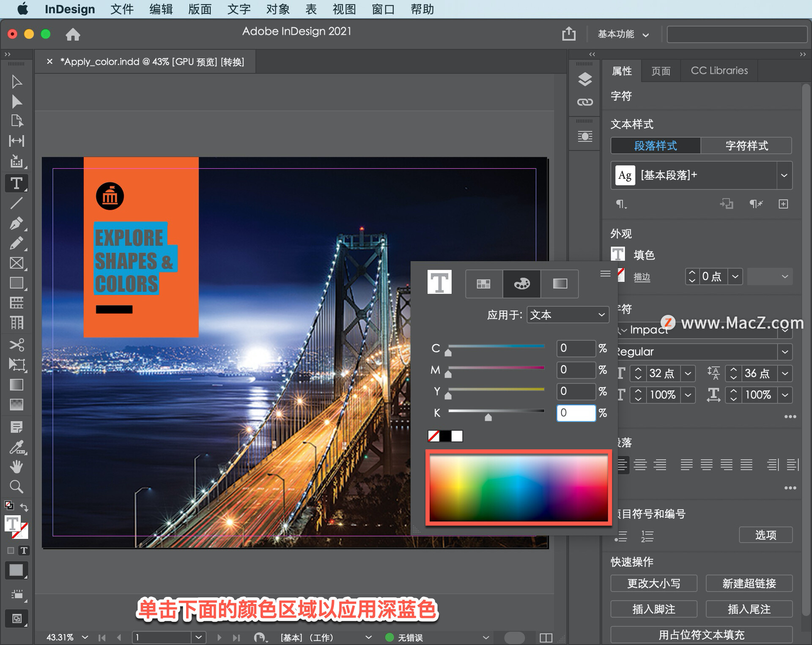Open the Layers panel icon

[584, 79]
